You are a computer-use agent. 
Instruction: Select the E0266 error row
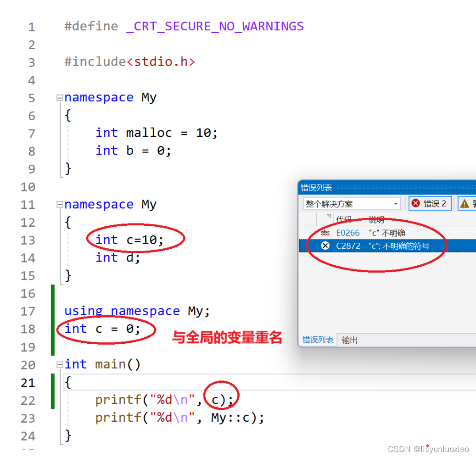click(387, 233)
